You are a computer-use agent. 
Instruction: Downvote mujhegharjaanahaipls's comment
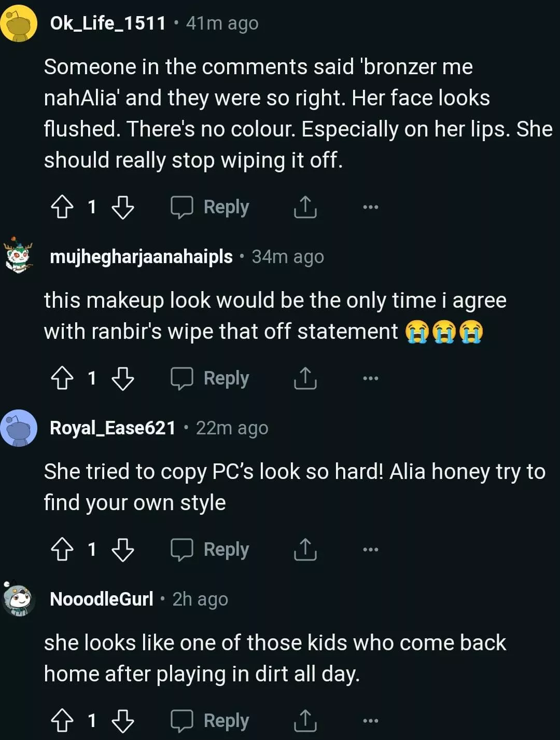coord(123,378)
